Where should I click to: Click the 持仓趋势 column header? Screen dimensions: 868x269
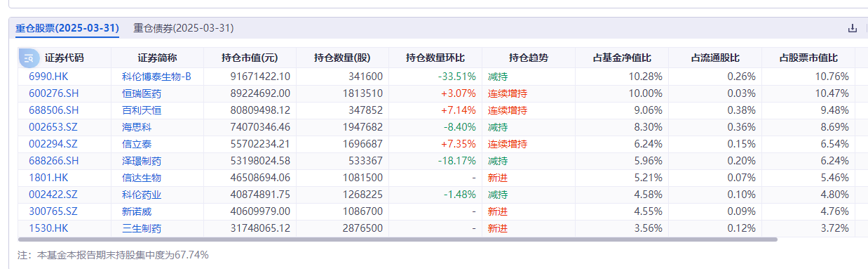[529, 58]
